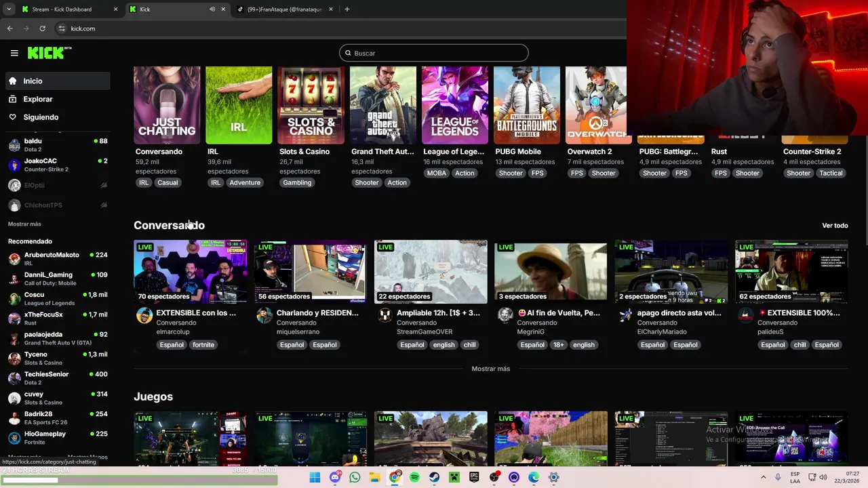This screenshot has width=868, height=488.
Task: Click the Adventure tag under IRL
Action: (x=245, y=182)
